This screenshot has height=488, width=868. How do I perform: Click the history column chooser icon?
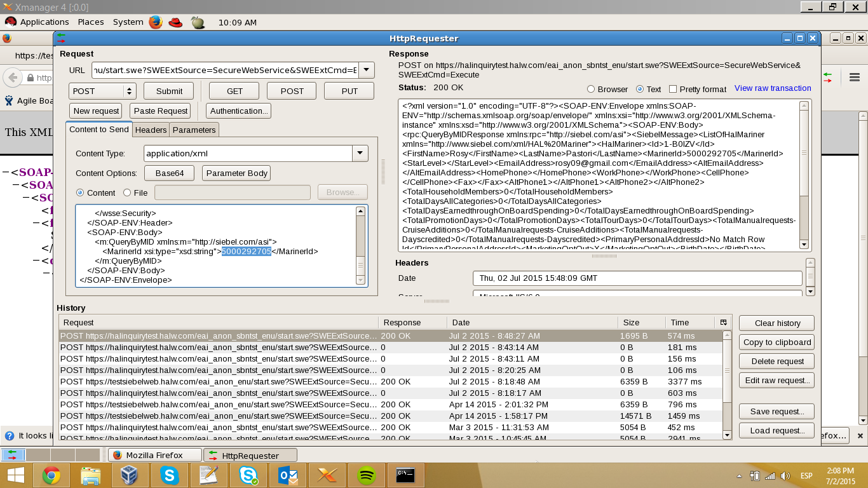tap(723, 322)
